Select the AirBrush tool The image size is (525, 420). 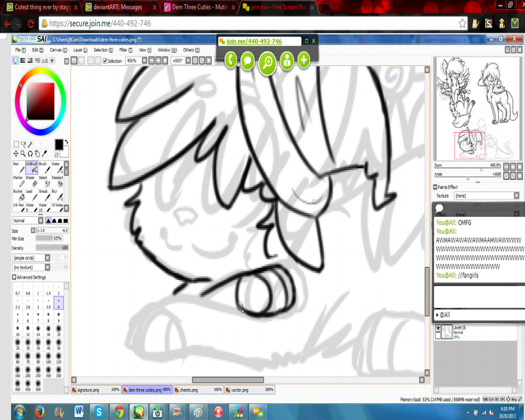point(32,168)
